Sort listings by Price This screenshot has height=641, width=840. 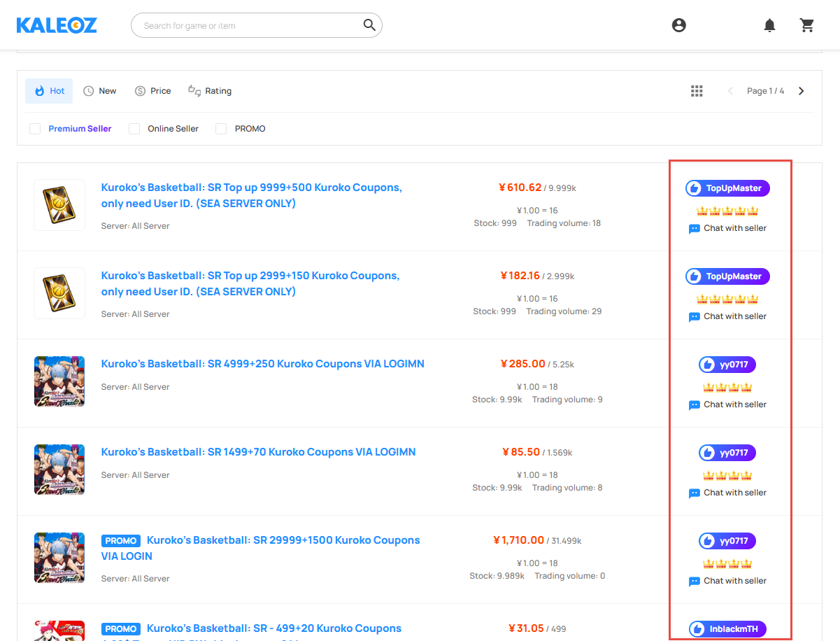[x=152, y=91]
